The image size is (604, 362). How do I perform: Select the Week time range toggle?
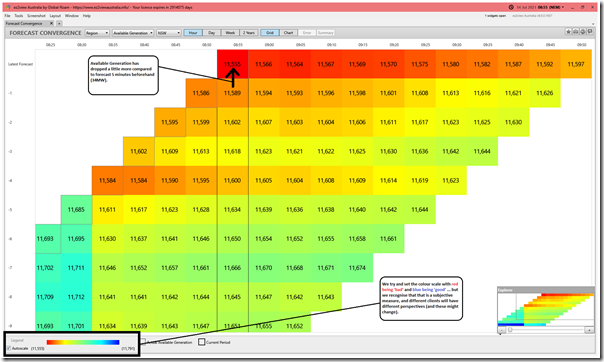[230, 33]
